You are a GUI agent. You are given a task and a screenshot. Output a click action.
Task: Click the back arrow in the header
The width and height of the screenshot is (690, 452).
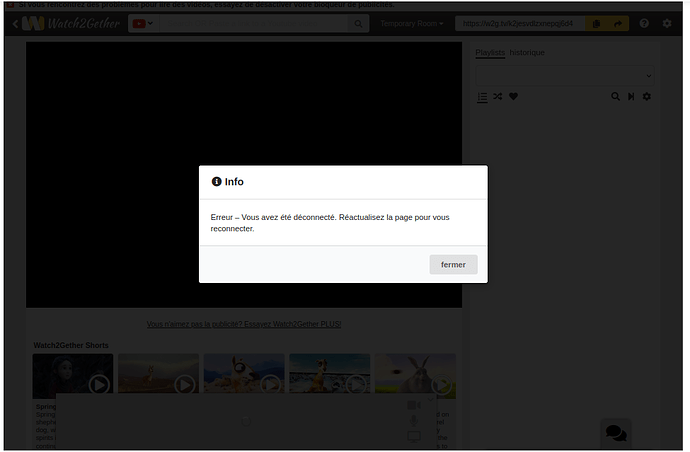(x=15, y=24)
